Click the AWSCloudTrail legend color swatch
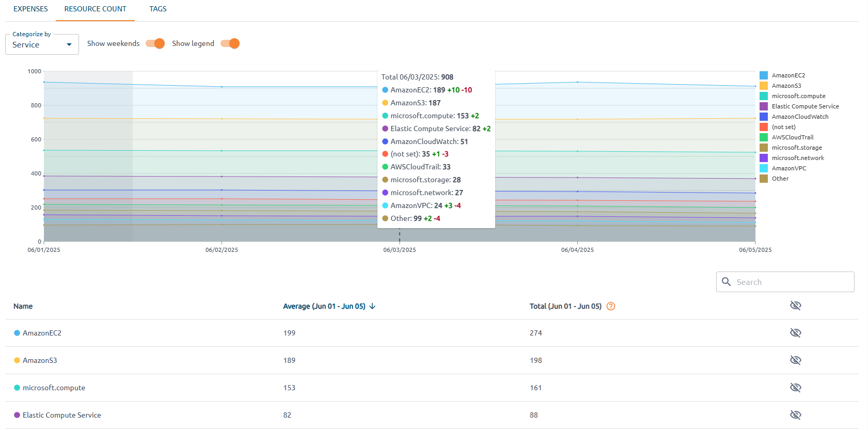Screen dimensions: 868x431 click(764, 137)
